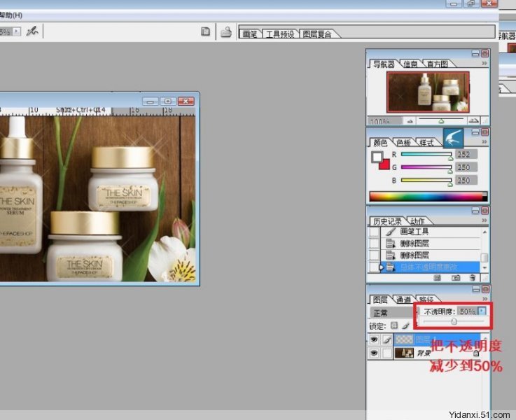Viewport: 516px width, 420px height.
Task: Switch to 画笔 tab in palette well
Action: coord(250,34)
